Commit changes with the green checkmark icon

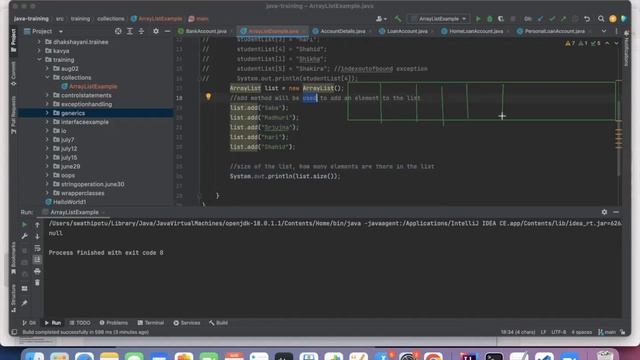coord(552,19)
